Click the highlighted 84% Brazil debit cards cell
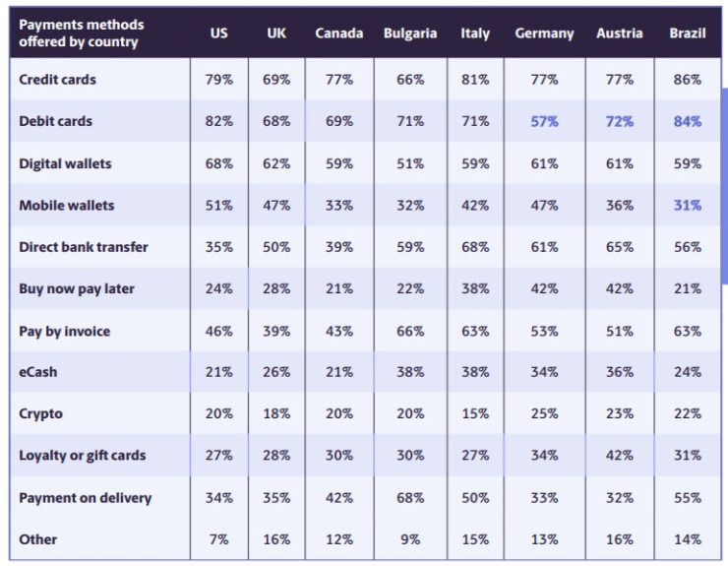Screen dimensions: 728x566 point(688,121)
